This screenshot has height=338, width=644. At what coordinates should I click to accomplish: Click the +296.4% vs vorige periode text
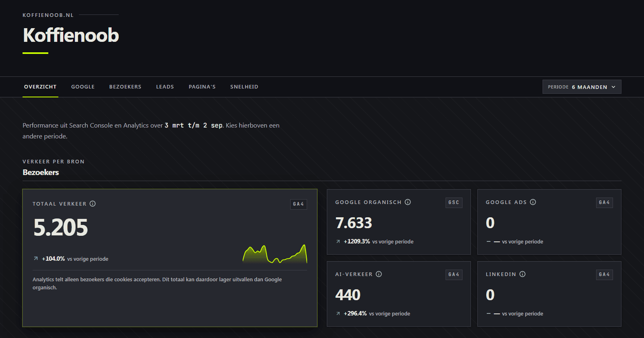377,313
